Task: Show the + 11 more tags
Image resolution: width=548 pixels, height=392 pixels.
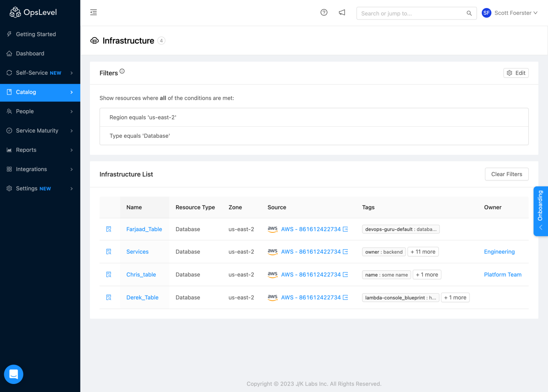Action: [423, 252]
